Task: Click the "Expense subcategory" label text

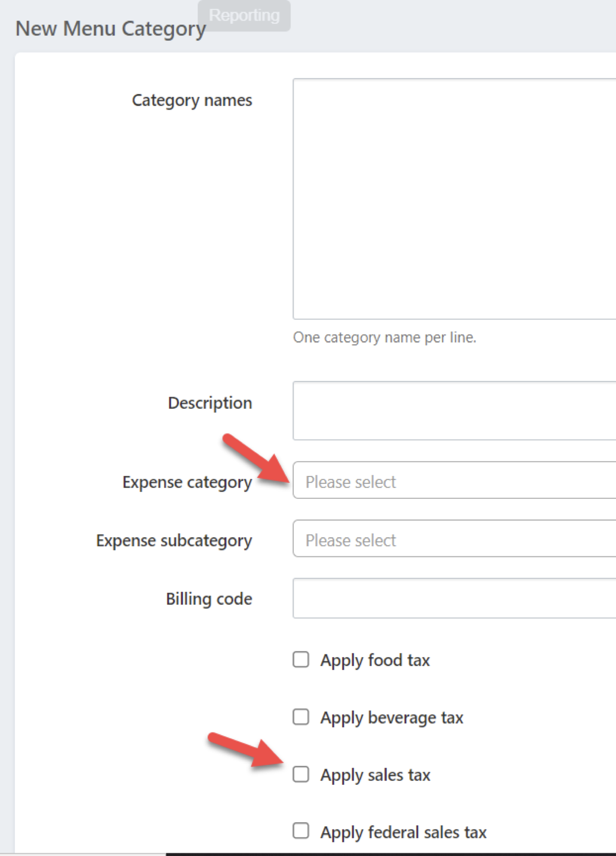Action: pos(174,540)
